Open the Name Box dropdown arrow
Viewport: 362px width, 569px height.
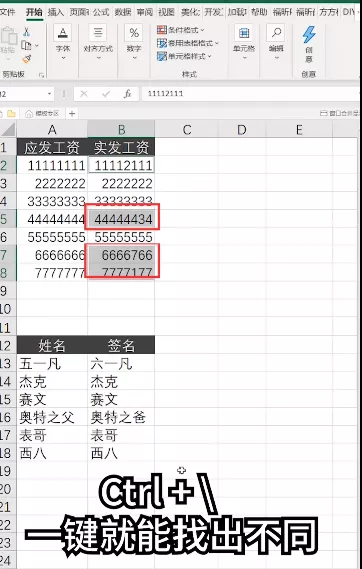49,94
